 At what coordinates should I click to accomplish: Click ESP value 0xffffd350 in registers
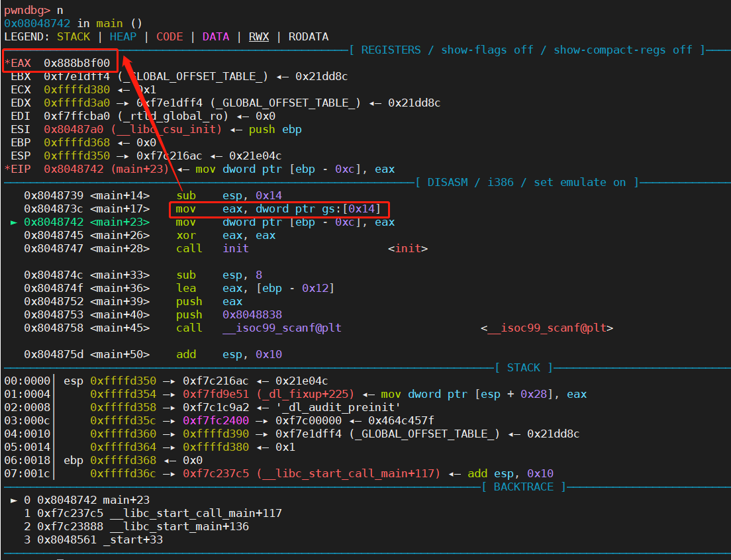(x=77, y=156)
